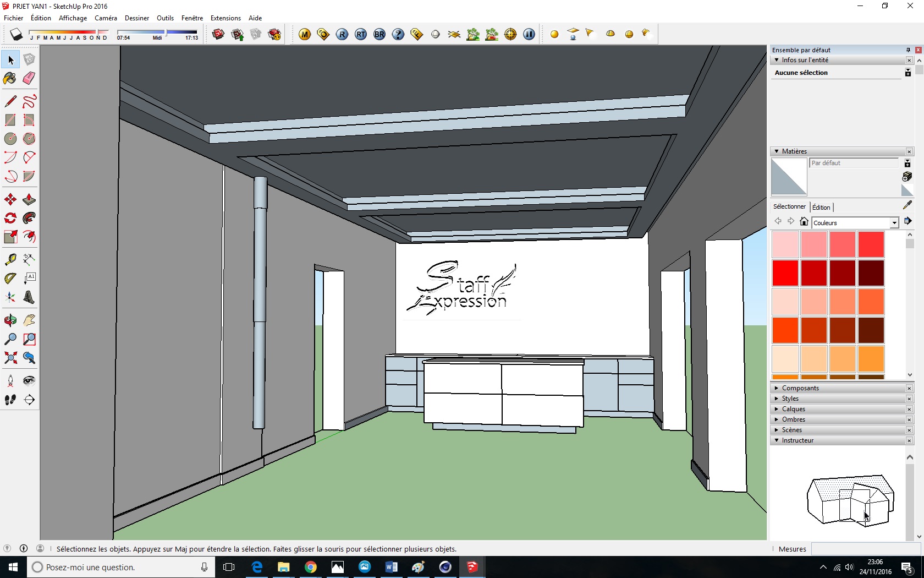Viewport: 924px width, 578px height.
Task: Click the create material icon
Action: tap(908, 176)
